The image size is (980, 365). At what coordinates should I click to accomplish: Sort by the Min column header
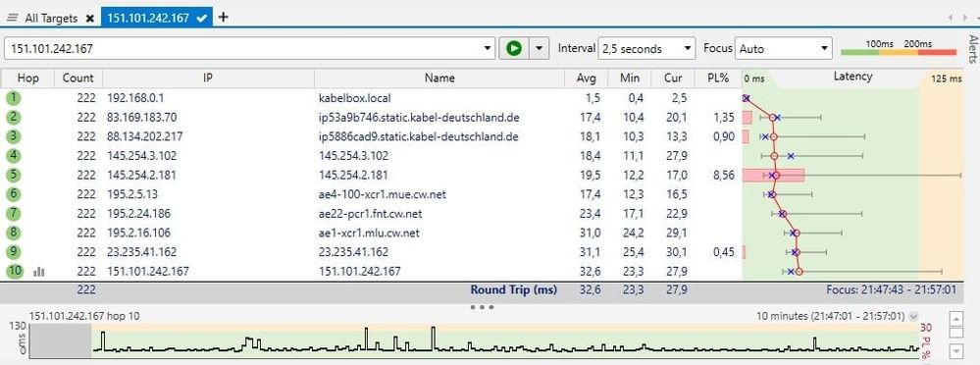pos(630,78)
